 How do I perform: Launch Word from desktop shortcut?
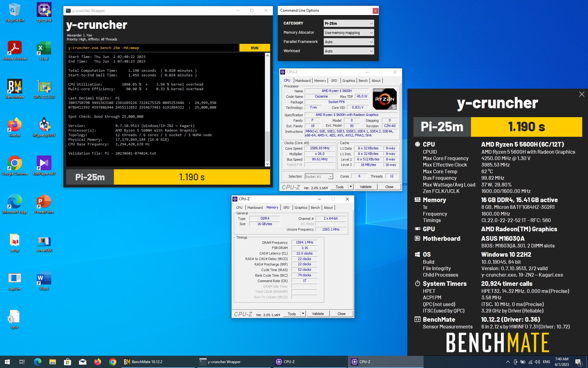tap(44, 281)
